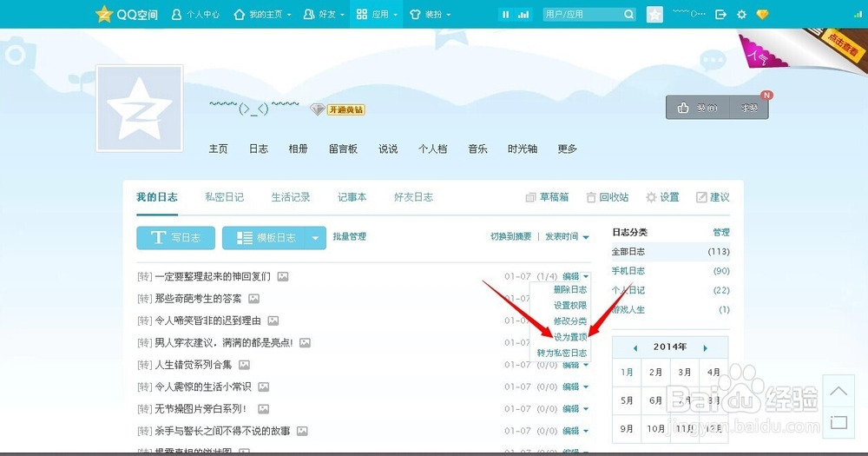The height and width of the screenshot is (456, 868).
Task: Click the QQ空间 logo
Action: 126,14
